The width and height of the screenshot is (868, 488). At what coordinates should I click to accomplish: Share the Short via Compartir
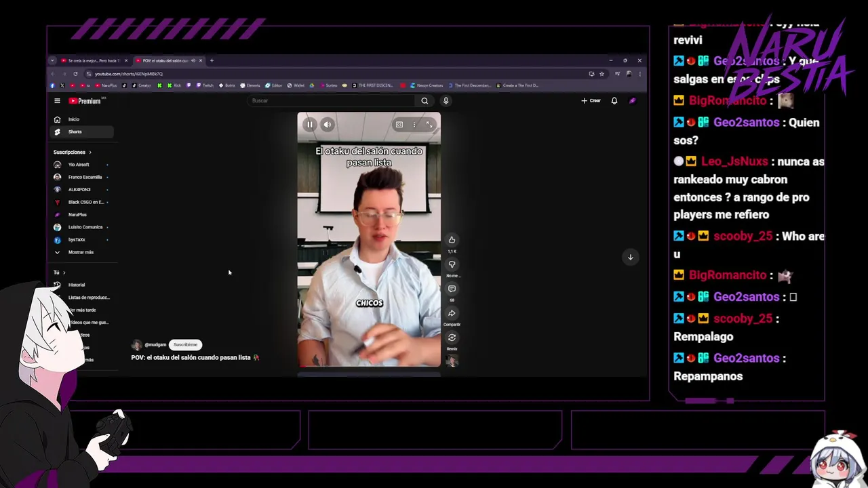click(x=452, y=313)
